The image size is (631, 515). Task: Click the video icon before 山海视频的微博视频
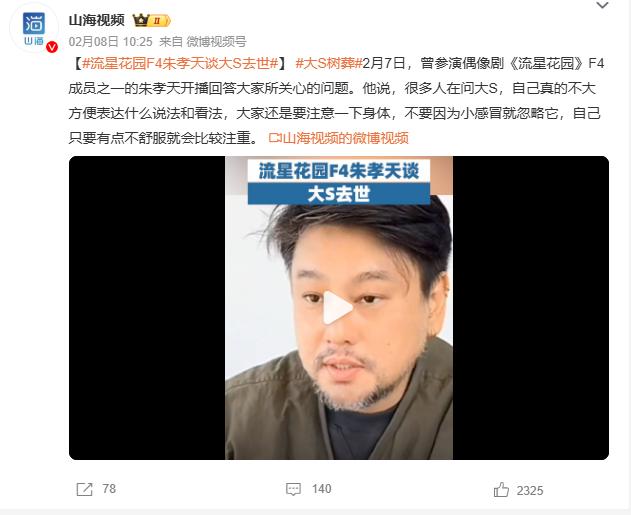click(x=275, y=138)
